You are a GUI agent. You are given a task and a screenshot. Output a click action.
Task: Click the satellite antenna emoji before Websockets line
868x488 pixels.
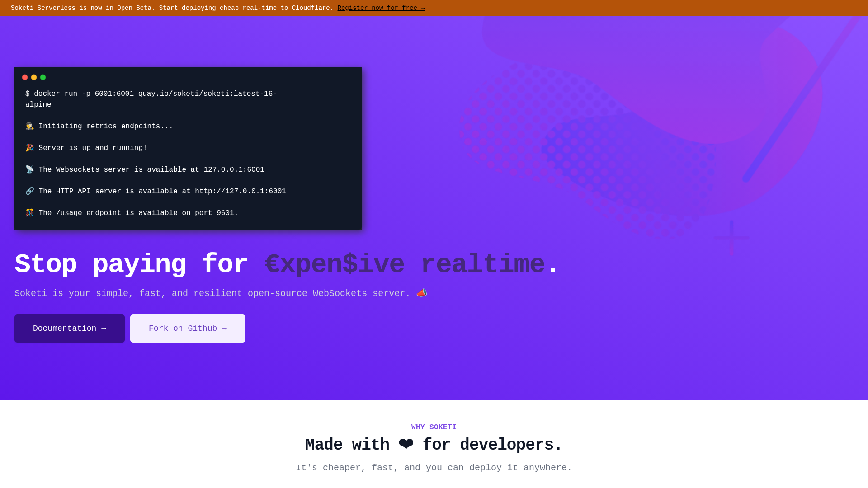[x=30, y=169]
